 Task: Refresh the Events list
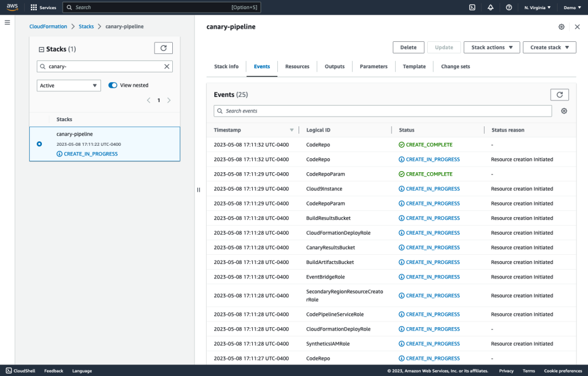pyautogui.click(x=559, y=94)
